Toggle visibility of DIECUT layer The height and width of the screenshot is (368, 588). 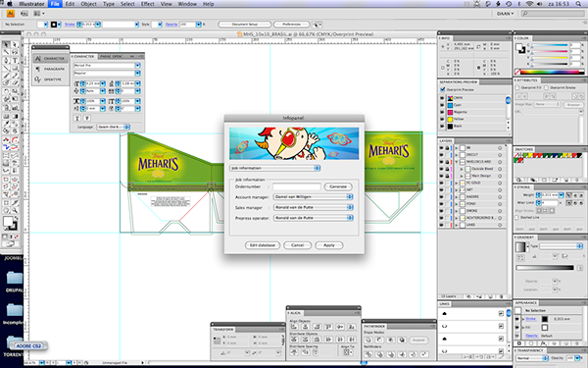click(442, 155)
